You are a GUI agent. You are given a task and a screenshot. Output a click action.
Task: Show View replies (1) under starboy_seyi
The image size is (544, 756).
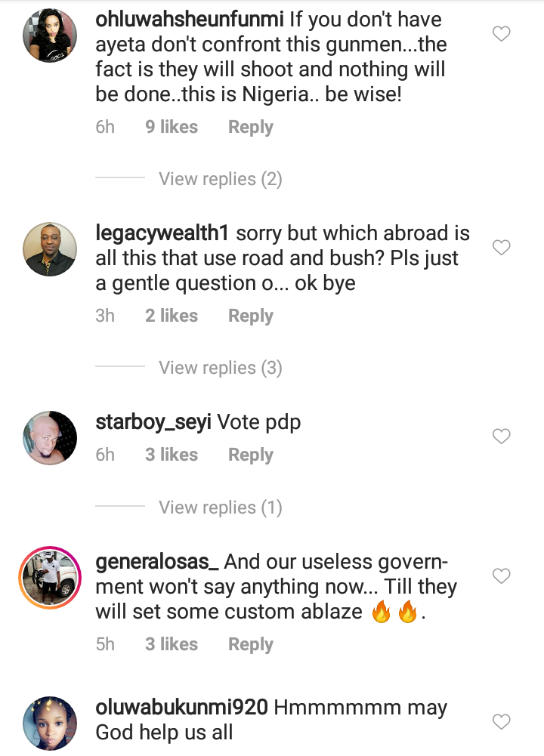coord(220,508)
